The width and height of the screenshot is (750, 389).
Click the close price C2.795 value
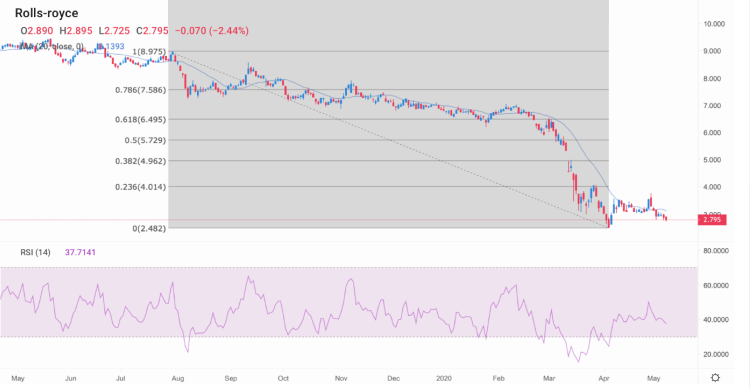(152, 31)
